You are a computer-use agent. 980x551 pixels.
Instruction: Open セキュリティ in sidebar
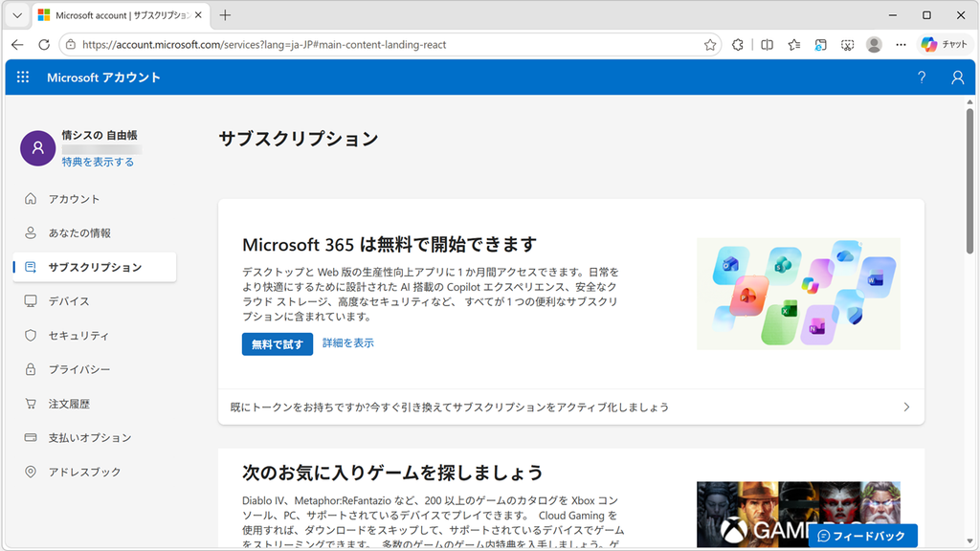point(95,336)
